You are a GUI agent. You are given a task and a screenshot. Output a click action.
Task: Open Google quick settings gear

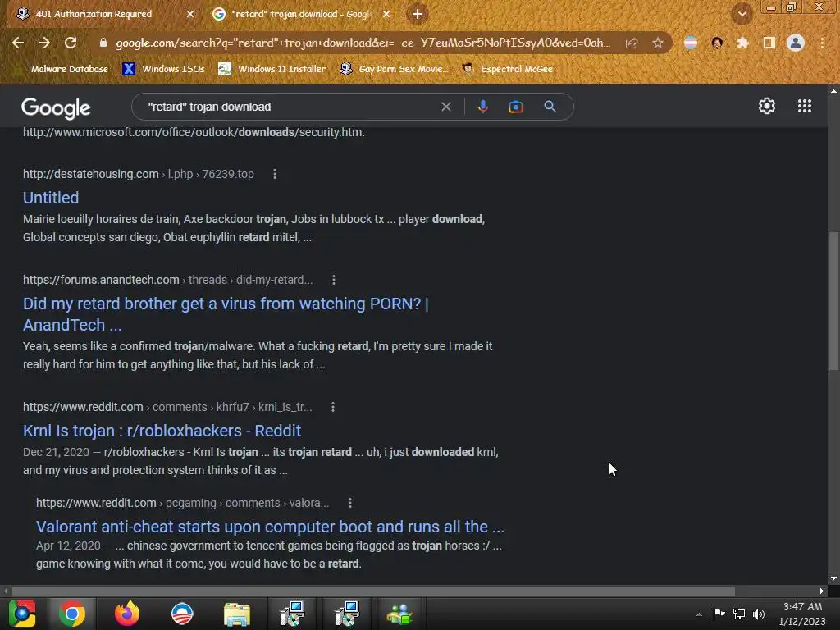click(767, 106)
